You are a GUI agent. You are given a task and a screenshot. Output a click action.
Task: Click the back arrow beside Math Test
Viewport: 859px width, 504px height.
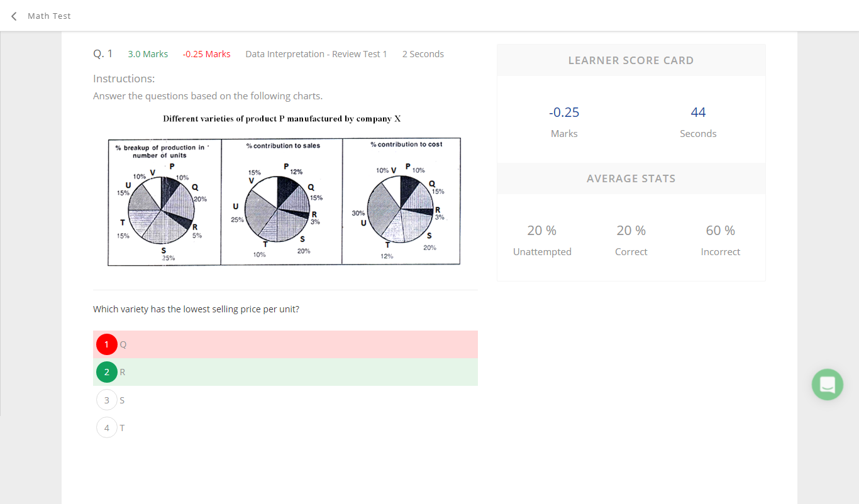pyautogui.click(x=14, y=16)
